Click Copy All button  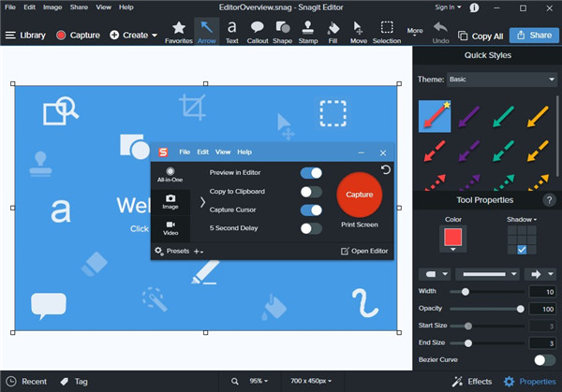tap(481, 36)
